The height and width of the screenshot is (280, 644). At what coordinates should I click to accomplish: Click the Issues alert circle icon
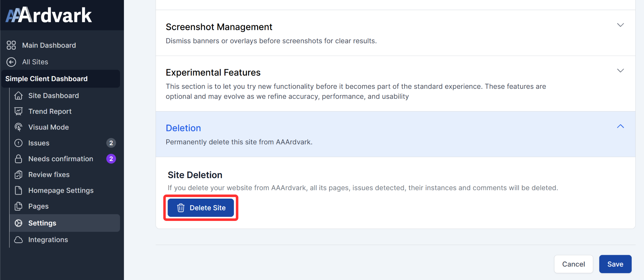(19, 143)
